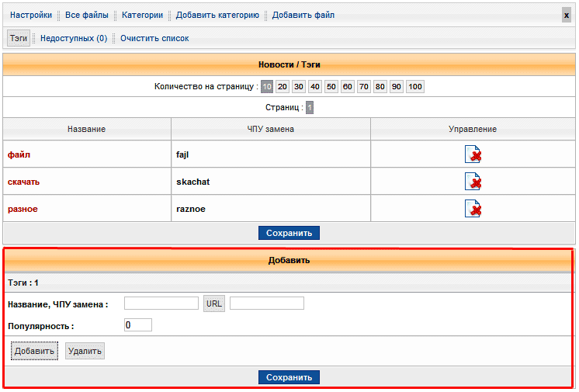
Task: Open the Все файлы section
Action: point(87,15)
